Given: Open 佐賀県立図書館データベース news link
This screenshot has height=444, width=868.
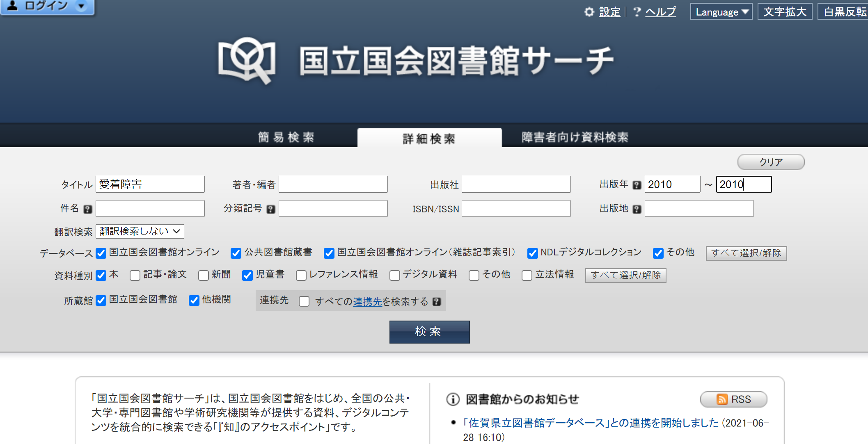Looking at the screenshot, I should coord(591,423).
